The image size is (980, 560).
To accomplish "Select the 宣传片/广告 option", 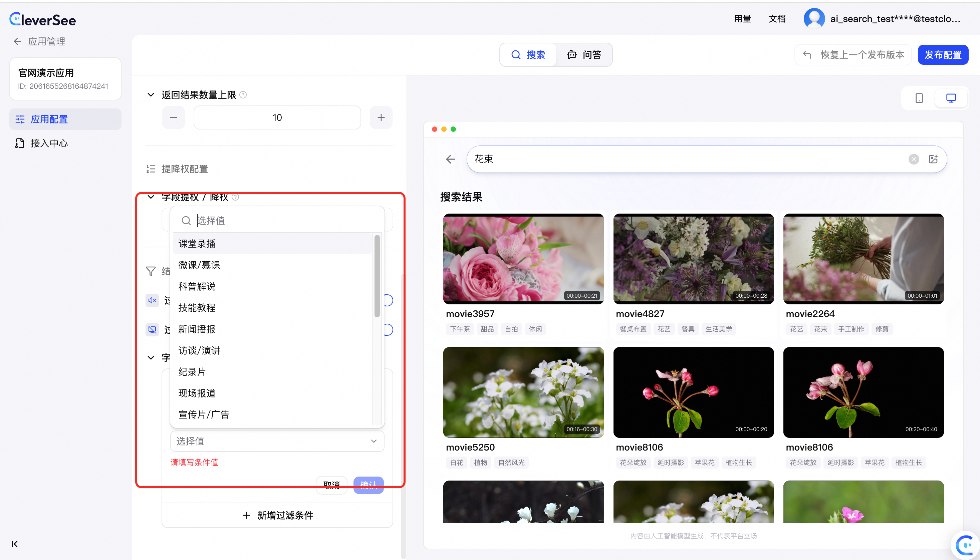I will [x=272, y=414].
